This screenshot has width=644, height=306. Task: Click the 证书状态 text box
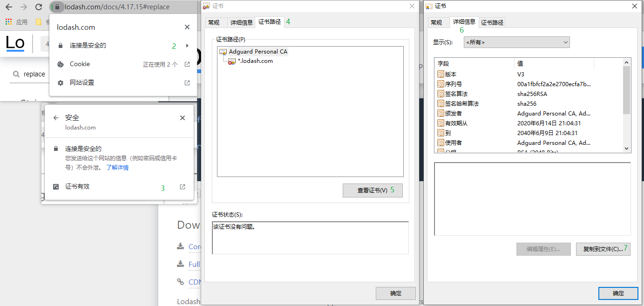coord(310,238)
